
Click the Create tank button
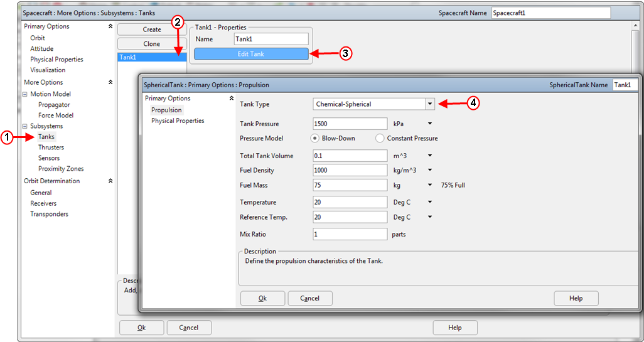[152, 29]
